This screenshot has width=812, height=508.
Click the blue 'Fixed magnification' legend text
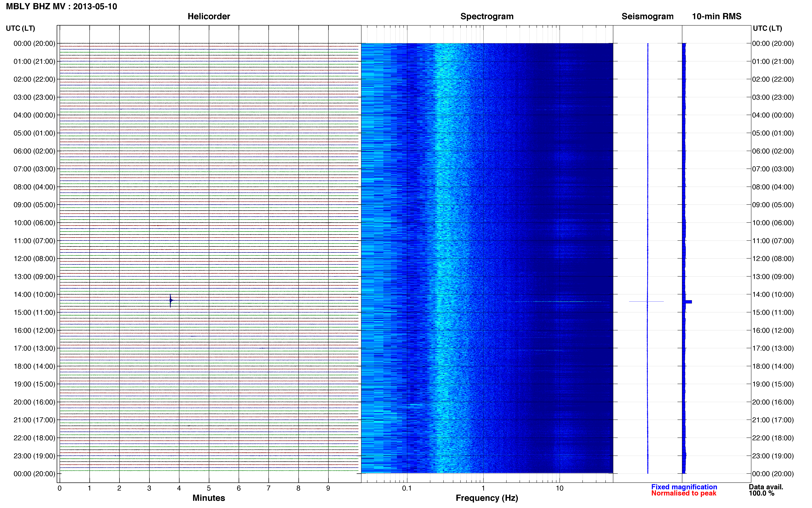click(684, 487)
